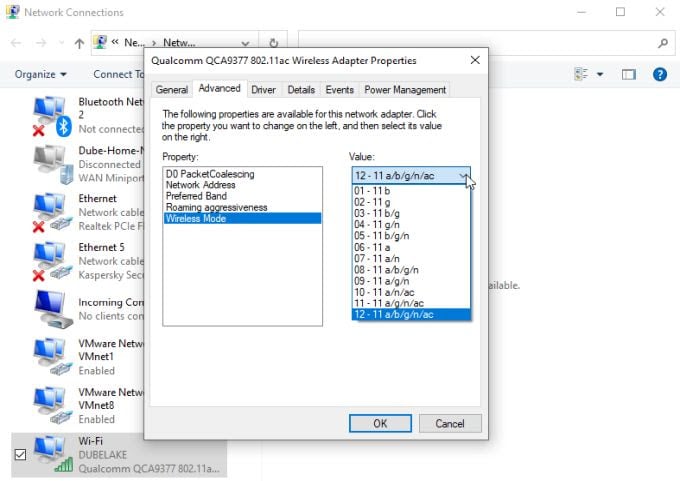Click the Back navigation arrow
Image resolution: width=680 pixels, height=481 pixels.
coord(16,43)
